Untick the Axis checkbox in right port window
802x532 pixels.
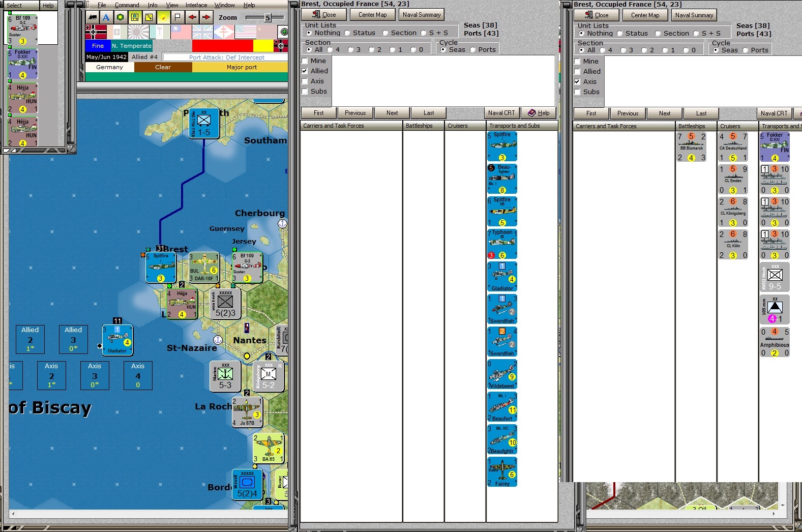click(577, 82)
